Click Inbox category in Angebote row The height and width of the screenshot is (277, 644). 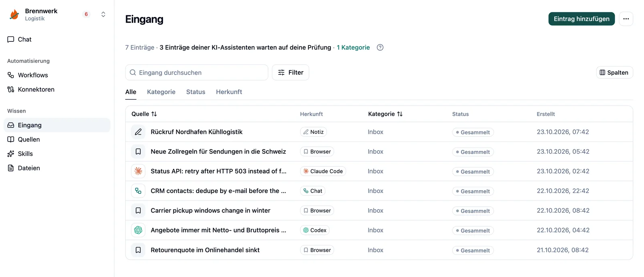tap(376, 230)
